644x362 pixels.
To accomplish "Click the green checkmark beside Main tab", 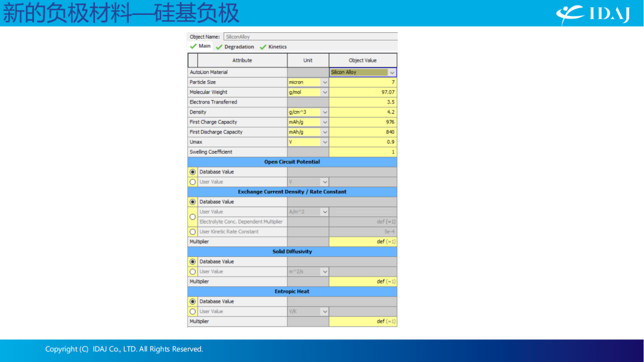I will [x=193, y=46].
